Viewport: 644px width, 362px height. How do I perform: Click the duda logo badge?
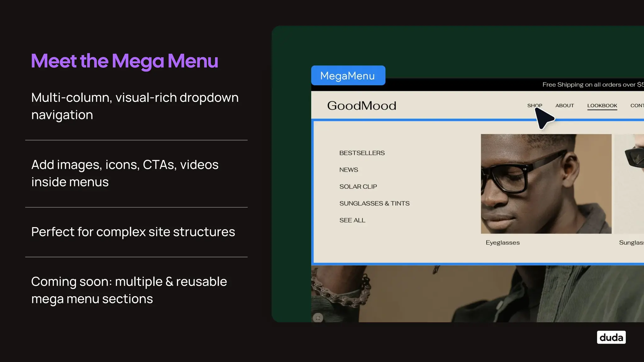pos(611,337)
